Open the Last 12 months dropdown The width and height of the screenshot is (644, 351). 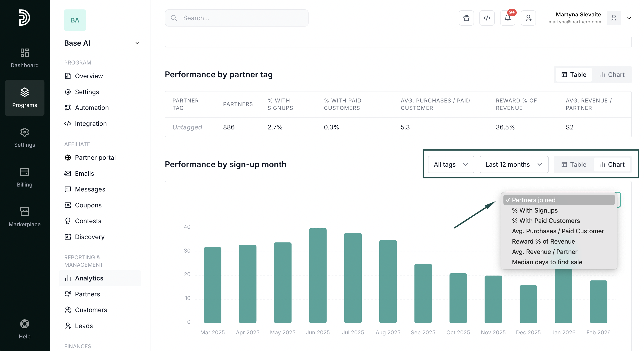[x=514, y=164]
